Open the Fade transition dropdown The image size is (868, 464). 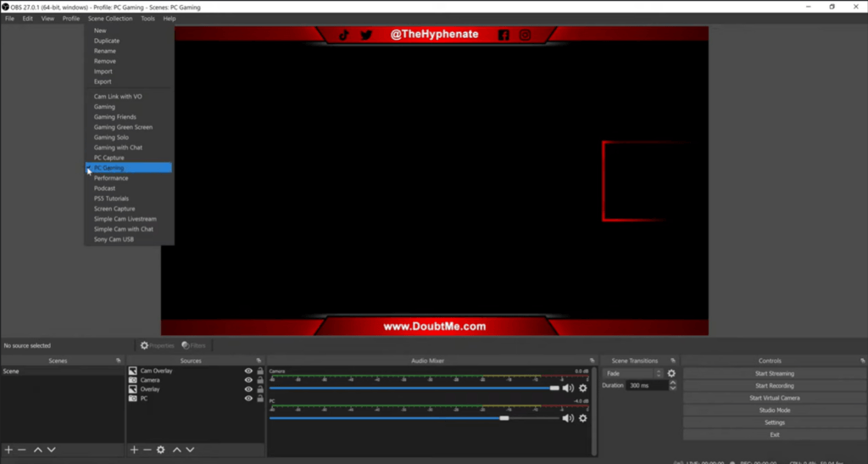click(632, 373)
